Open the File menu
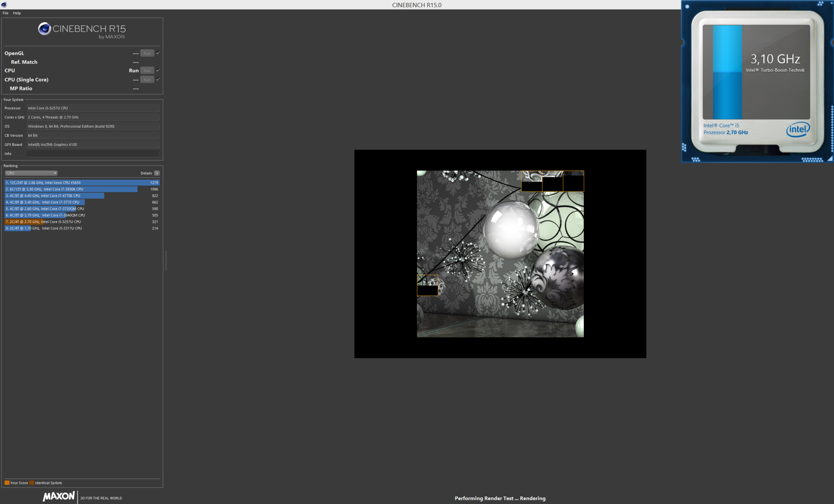 6,13
